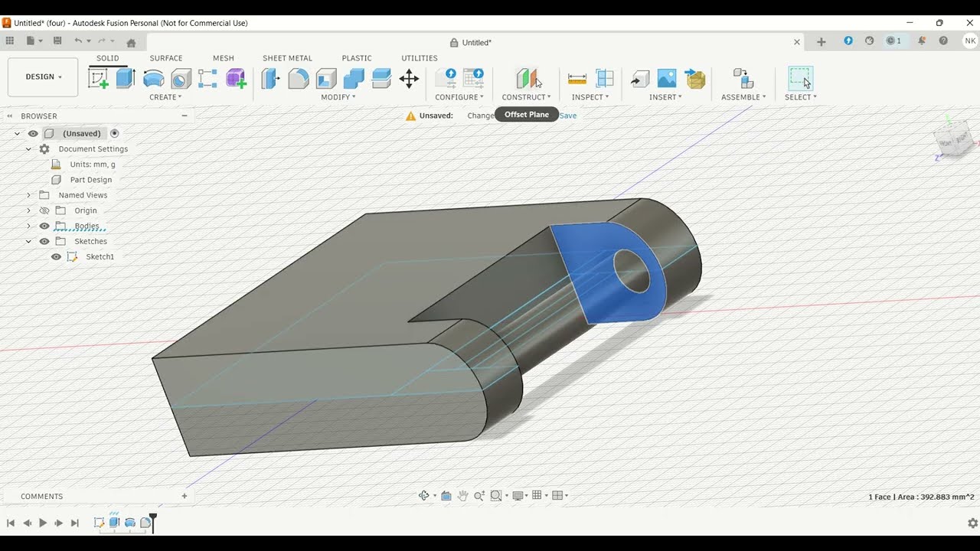The image size is (980, 551).
Task: Click the Pan hand icon
Action: pos(462,496)
